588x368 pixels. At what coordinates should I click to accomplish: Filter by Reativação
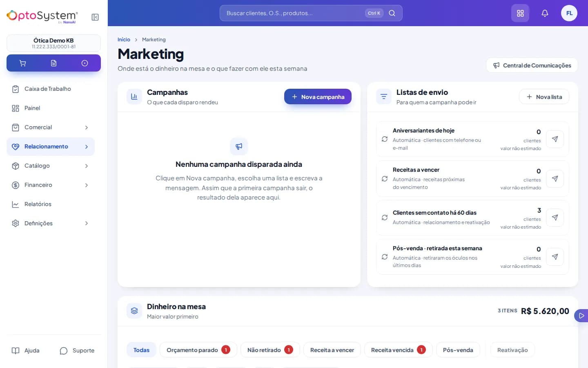pos(512,350)
